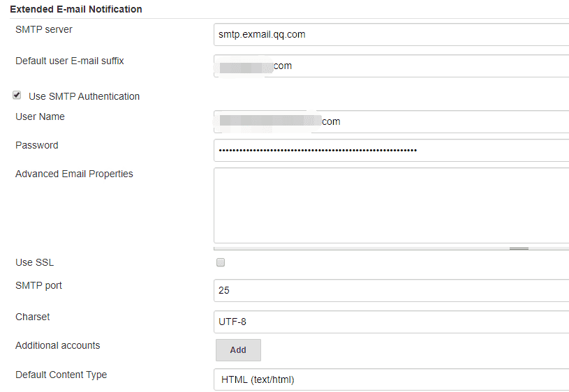Image resolution: width=569 pixels, height=392 pixels.
Task: Click the "Use SMTP Authentication" label text
Action: (84, 96)
